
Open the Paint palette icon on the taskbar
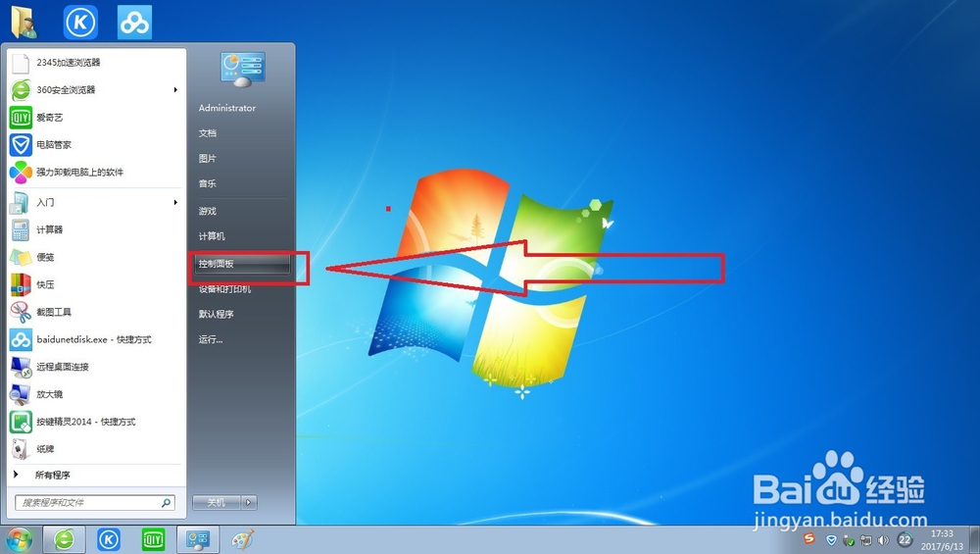(242, 539)
